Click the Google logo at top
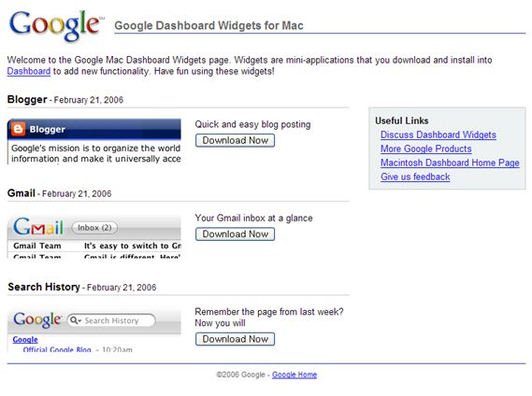Screen dimensions: 532x396 56,26
